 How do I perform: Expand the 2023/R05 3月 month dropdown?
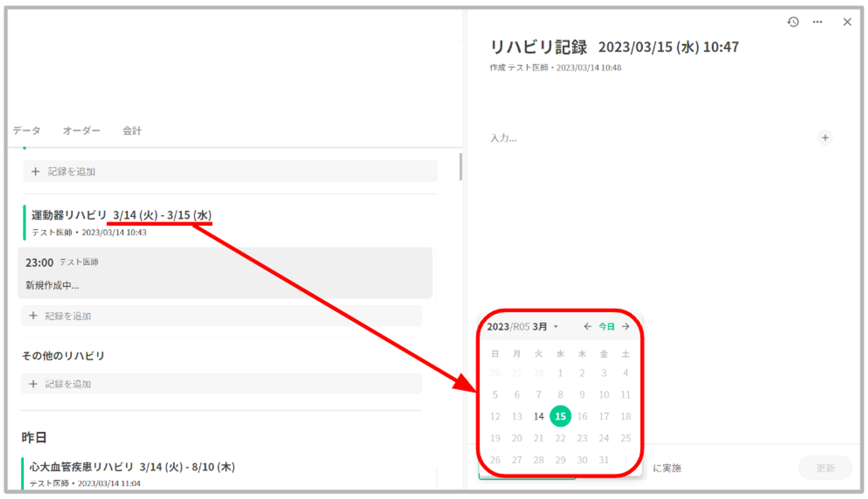(556, 327)
